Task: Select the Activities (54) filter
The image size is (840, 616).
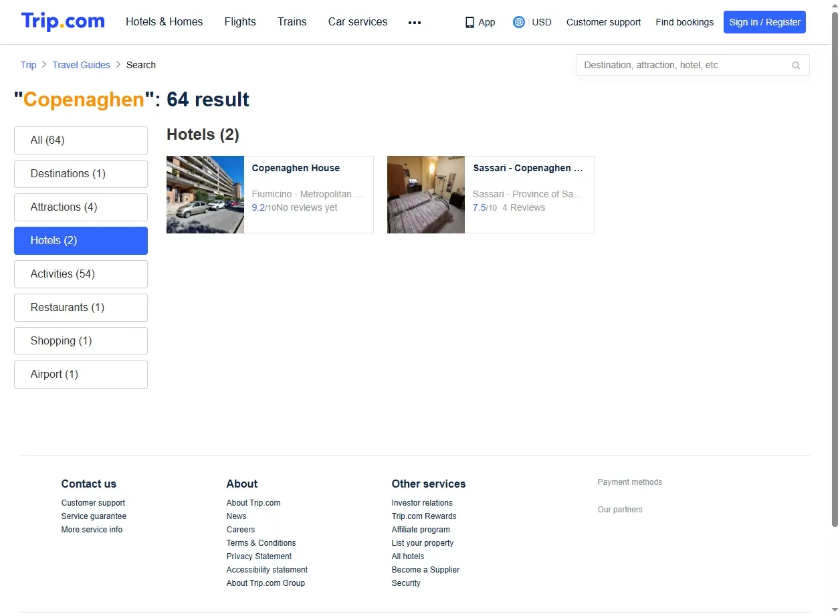Action: pyautogui.click(x=81, y=274)
